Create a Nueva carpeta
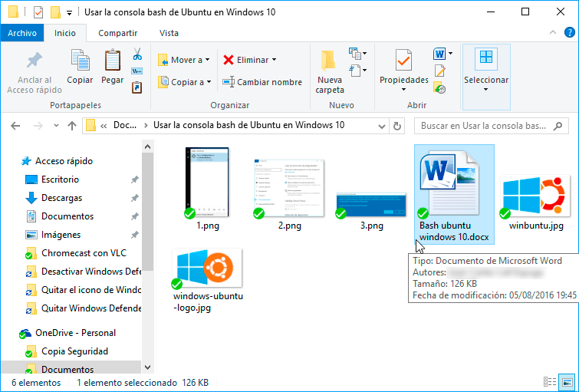This screenshot has height=392, width=579. tap(330, 71)
